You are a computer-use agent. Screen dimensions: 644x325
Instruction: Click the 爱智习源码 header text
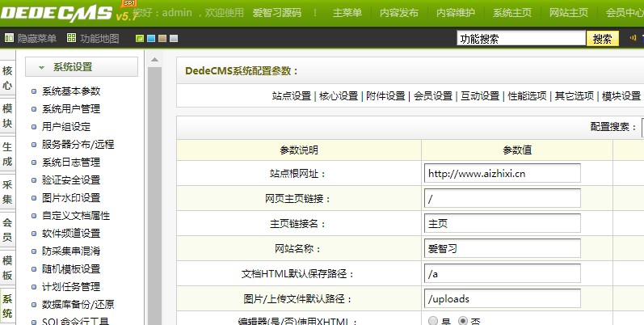pos(276,13)
